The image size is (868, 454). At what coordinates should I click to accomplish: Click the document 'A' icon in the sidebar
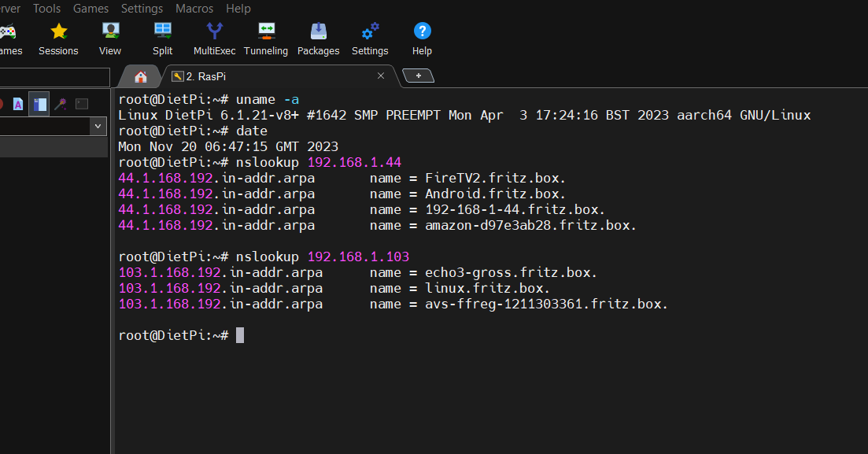(17, 104)
